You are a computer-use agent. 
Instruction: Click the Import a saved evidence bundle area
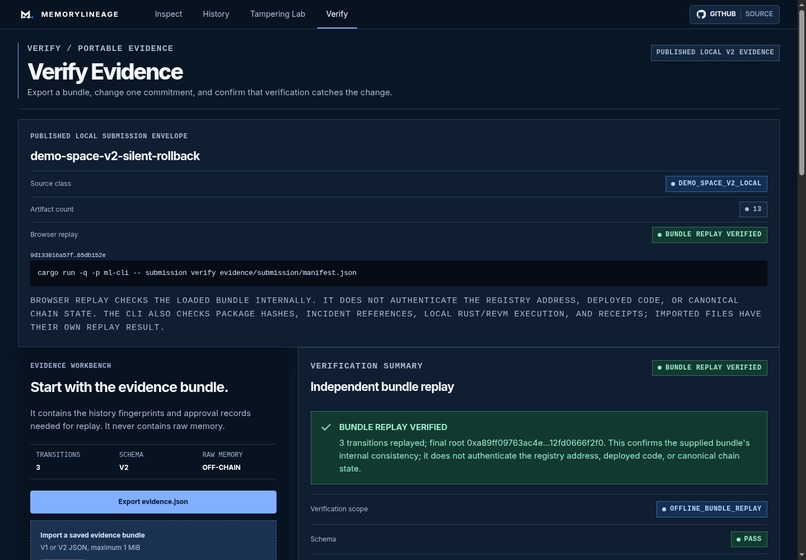(x=153, y=540)
